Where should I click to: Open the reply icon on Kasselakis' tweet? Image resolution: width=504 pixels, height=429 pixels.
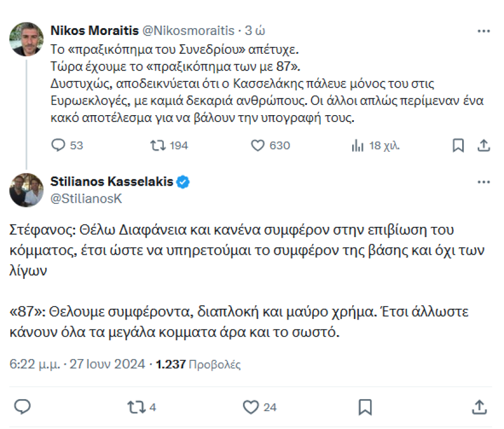coord(22,407)
